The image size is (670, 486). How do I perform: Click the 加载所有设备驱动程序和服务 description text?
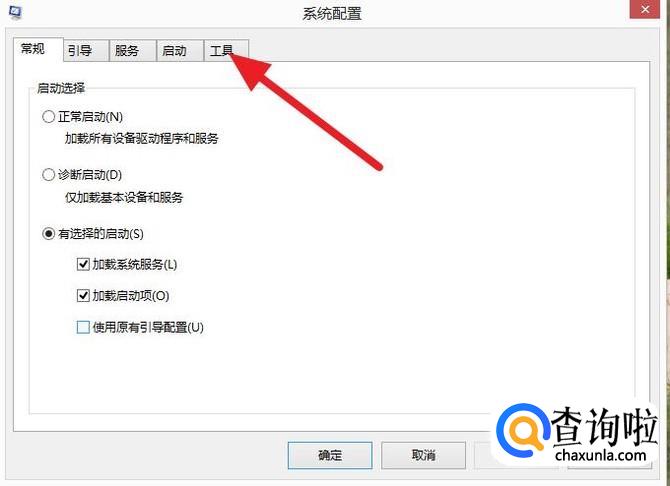tap(141, 138)
